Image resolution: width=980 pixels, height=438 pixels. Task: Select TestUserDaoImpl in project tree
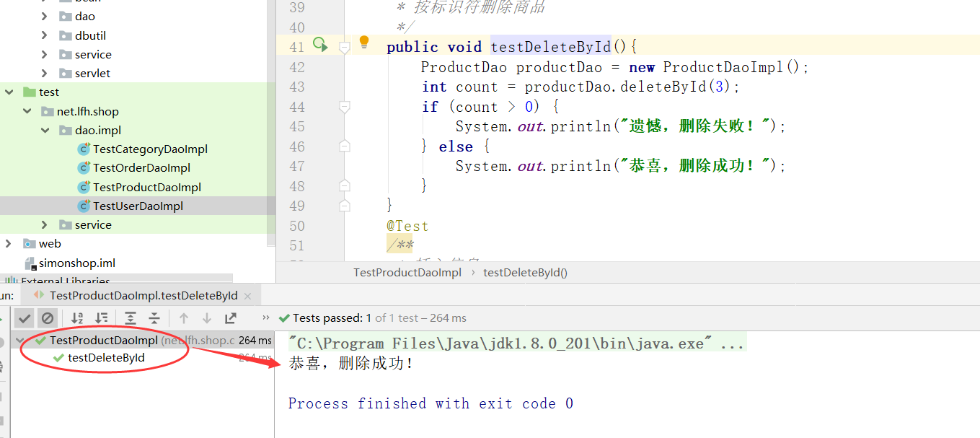click(138, 206)
